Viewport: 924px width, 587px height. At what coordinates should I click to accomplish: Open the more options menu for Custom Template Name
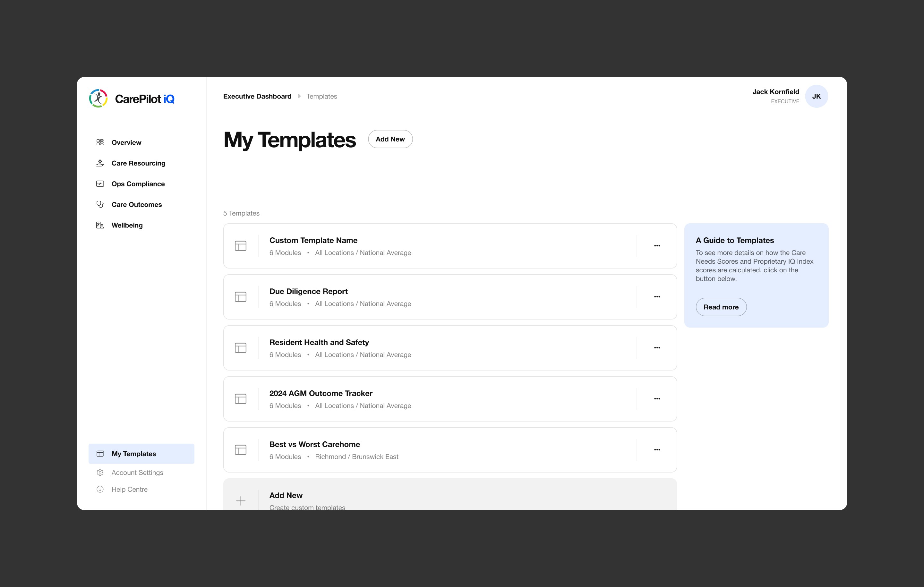[x=657, y=246]
